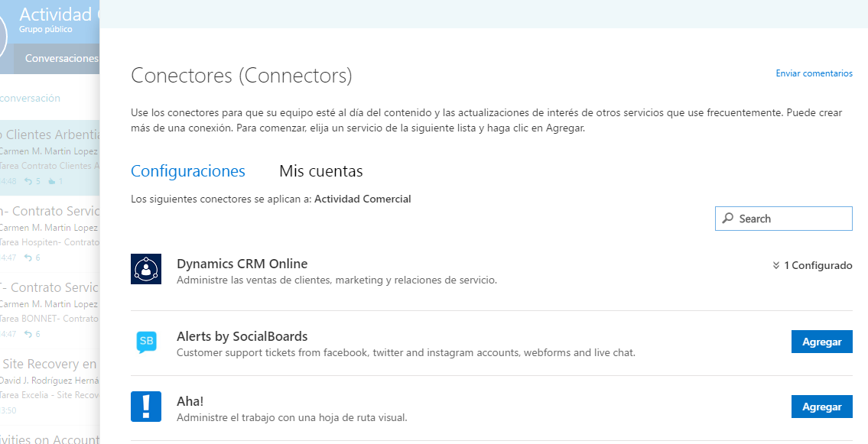This screenshot has width=868, height=444.
Task: Add the Alerts by SocialBoards connector with Agregar
Action: (x=821, y=342)
